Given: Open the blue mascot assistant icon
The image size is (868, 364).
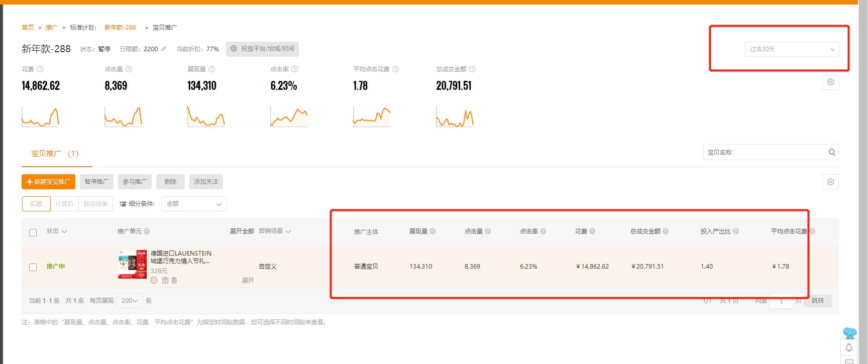Looking at the screenshot, I should coord(849,333).
